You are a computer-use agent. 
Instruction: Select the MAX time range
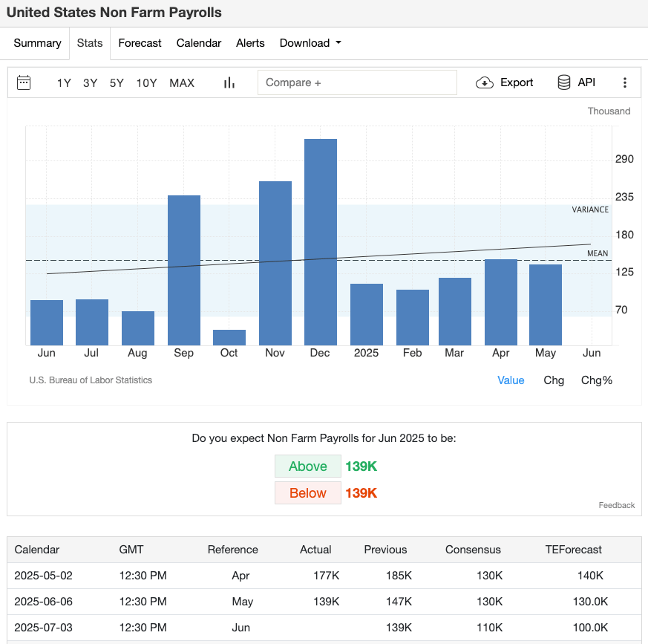point(181,82)
